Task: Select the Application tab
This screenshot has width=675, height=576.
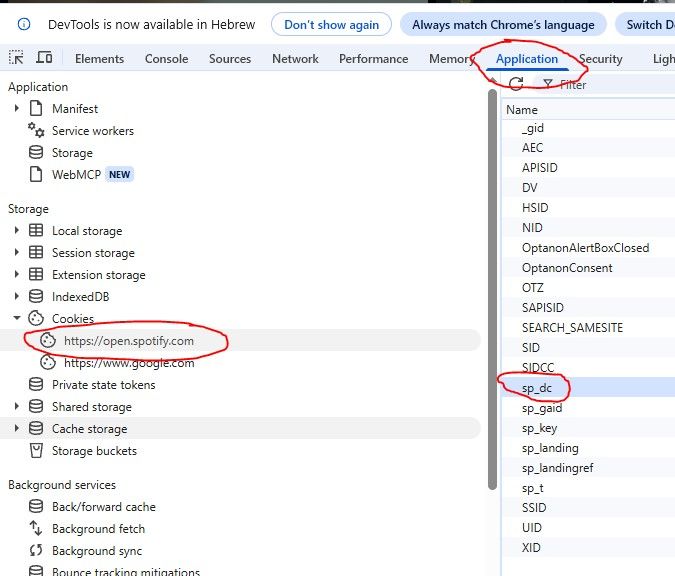Action: [x=526, y=59]
